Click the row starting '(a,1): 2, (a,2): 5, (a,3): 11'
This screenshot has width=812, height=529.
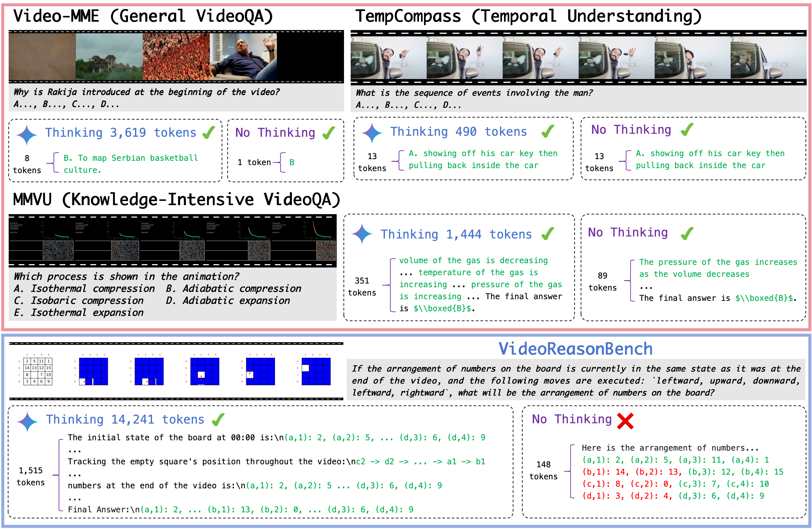pos(676,460)
